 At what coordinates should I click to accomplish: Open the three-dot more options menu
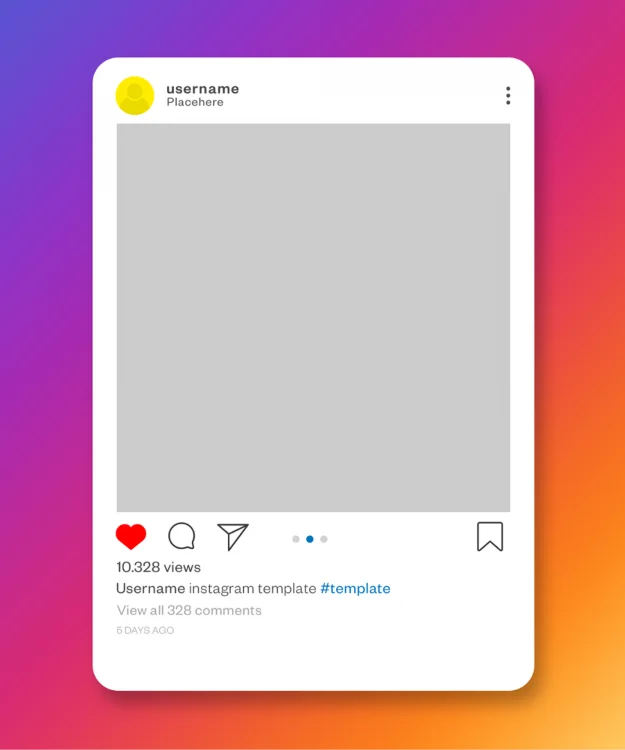click(x=508, y=96)
